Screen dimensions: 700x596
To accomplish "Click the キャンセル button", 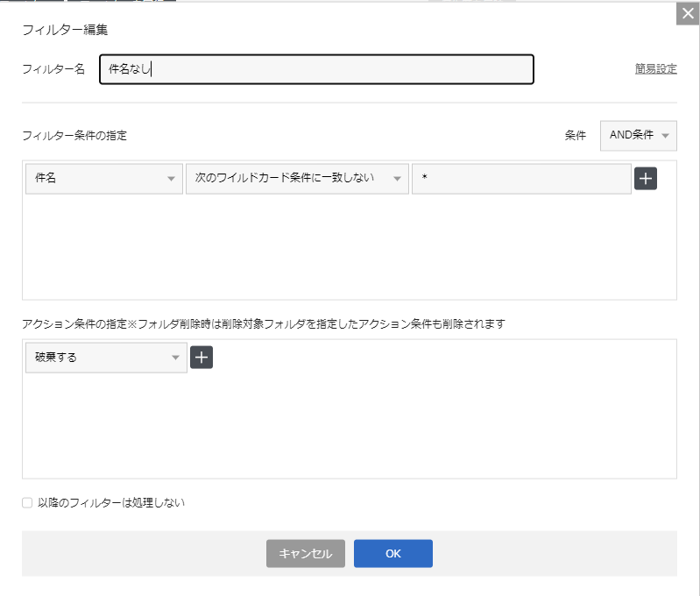I will point(305,553).
